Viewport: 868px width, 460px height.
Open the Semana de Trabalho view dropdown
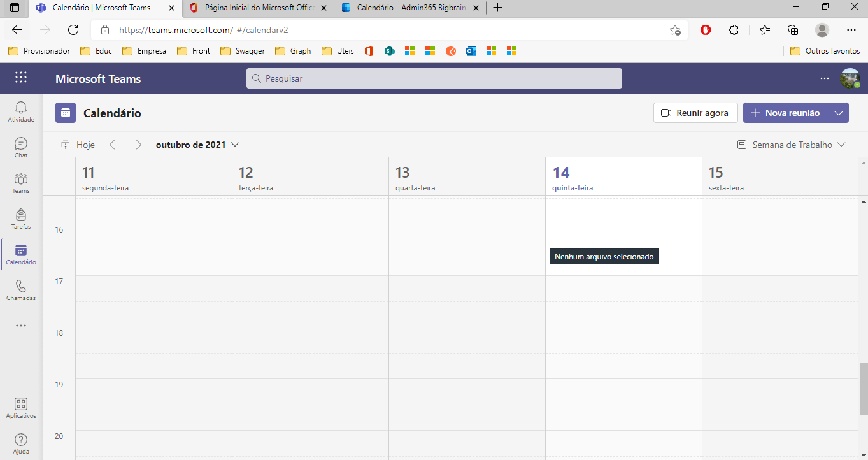[791, 145]
